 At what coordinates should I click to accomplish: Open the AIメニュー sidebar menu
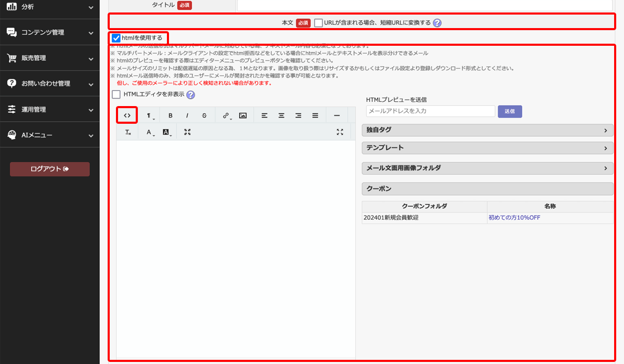[50, 135]
